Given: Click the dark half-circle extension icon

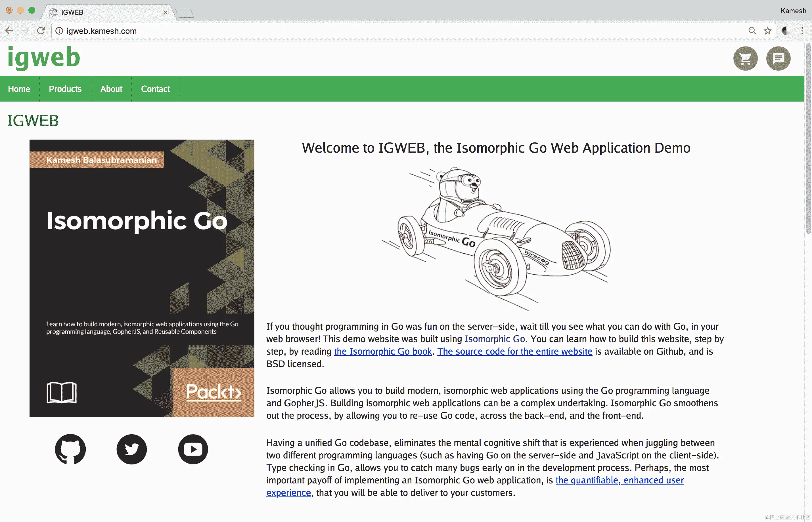Looking at the screenshot, I should click(x=786, y=31).
